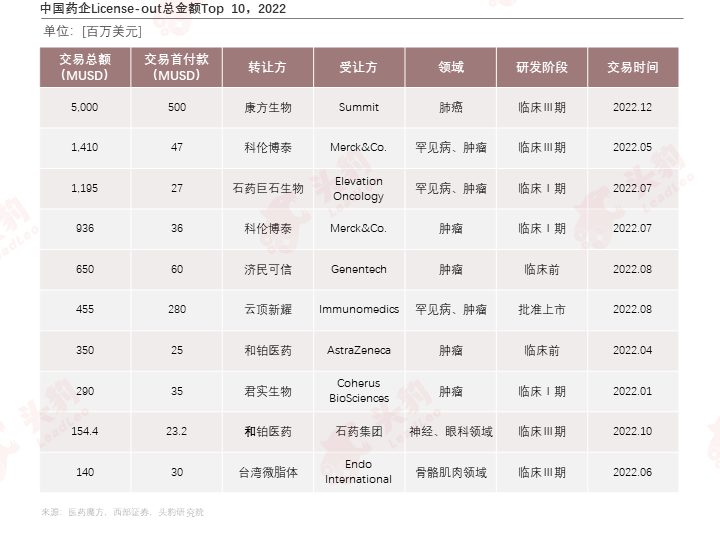Click the Summit licensee cell
720x539 pixels.
359,107
